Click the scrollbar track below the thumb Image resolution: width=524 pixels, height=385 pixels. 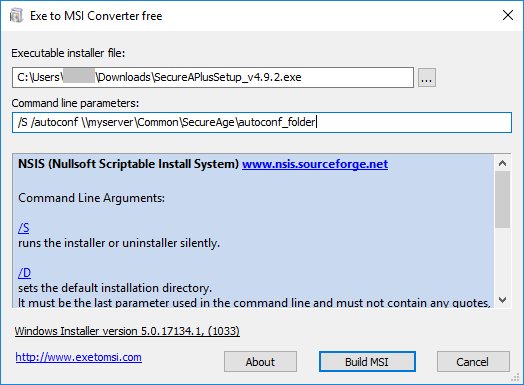click(502, 260)
